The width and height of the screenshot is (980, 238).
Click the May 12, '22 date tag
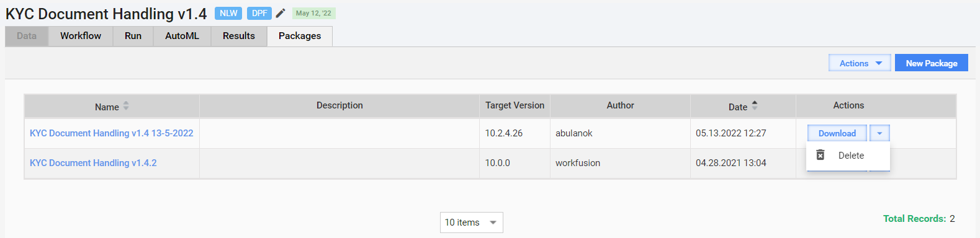313,13
